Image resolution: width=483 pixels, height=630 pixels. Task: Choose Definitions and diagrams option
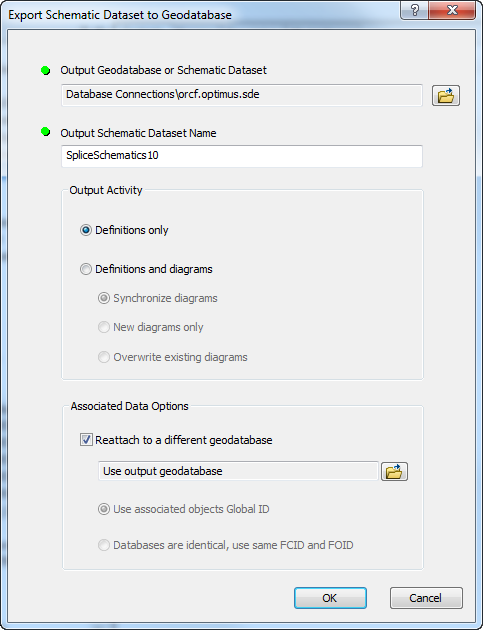(x=86, y=269)
